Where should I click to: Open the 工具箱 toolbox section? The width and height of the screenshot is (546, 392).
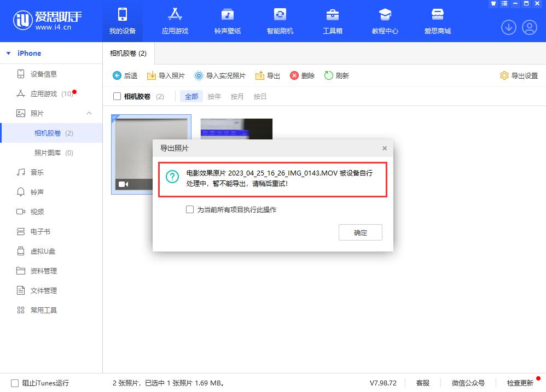[332, 21]
